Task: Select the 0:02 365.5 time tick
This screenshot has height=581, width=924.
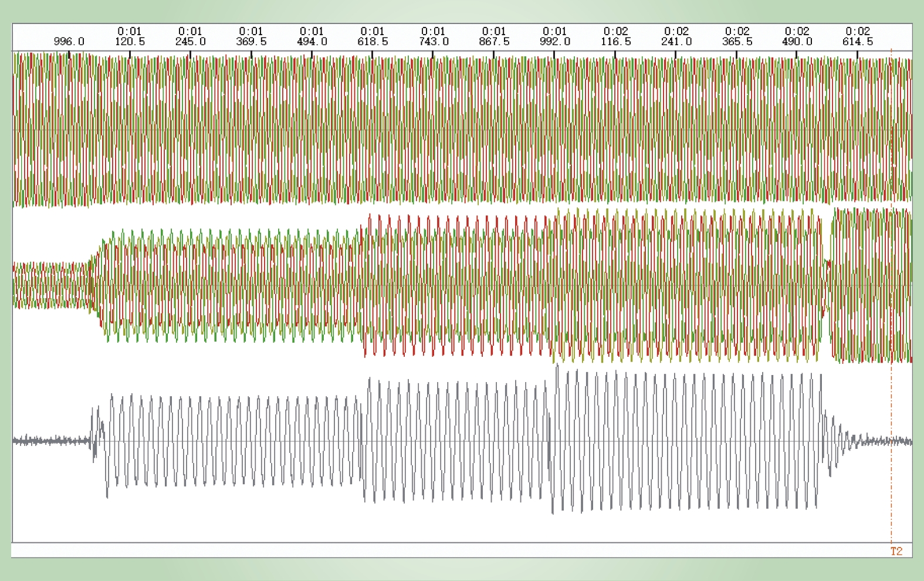Action: (x=737, y=36)
